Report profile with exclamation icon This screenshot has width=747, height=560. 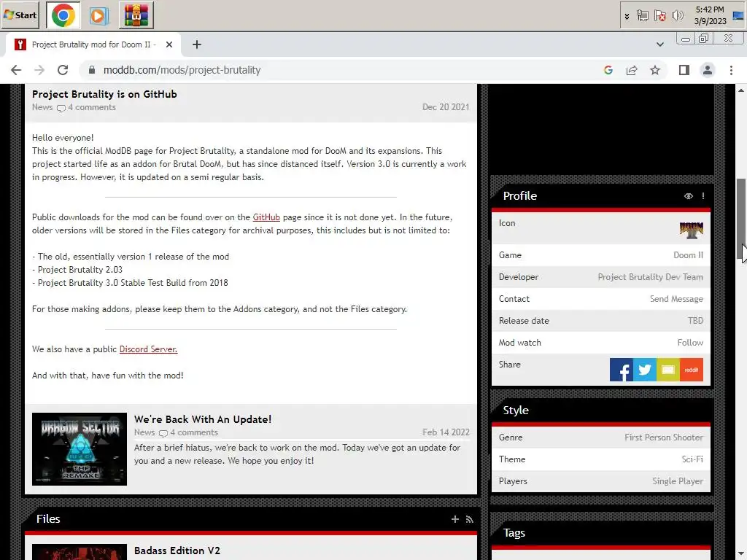point(703,196)
